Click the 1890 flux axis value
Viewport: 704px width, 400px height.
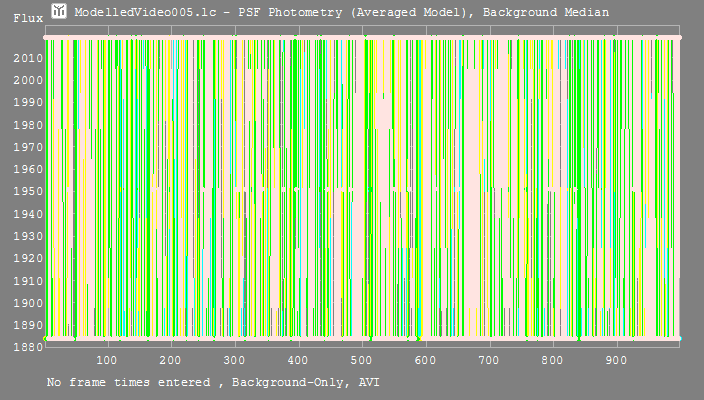pyautogui.click(x=28, y=325)
